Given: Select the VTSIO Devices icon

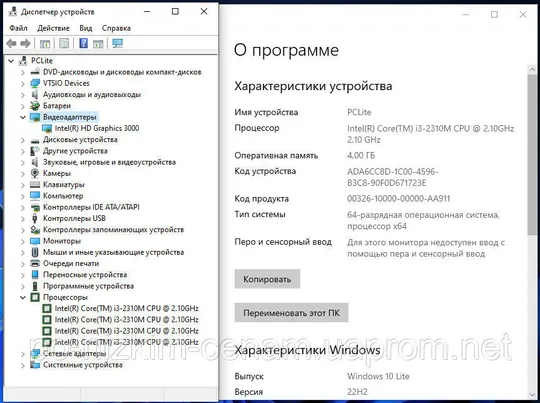Looking at the screenshot, I should 35,83.
